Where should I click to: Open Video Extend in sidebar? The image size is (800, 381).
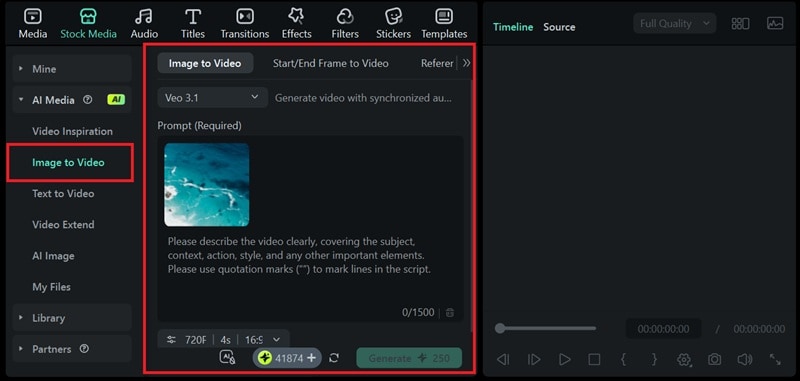tap(63, 224)
